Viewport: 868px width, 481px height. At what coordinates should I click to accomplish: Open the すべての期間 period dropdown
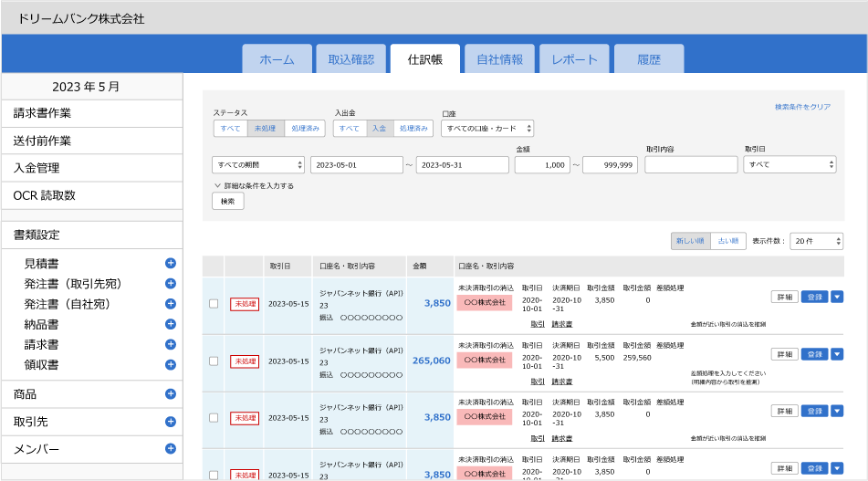(x=258, y=165)
